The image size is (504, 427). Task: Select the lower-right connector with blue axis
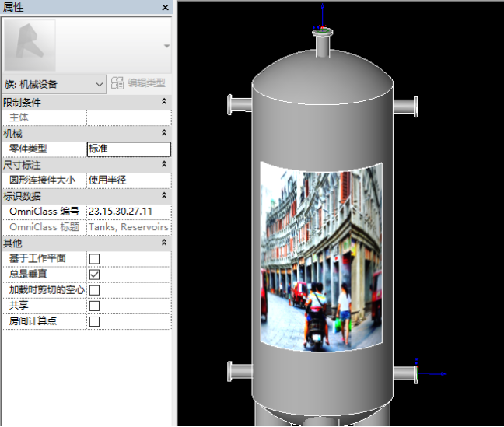(406, 373)
